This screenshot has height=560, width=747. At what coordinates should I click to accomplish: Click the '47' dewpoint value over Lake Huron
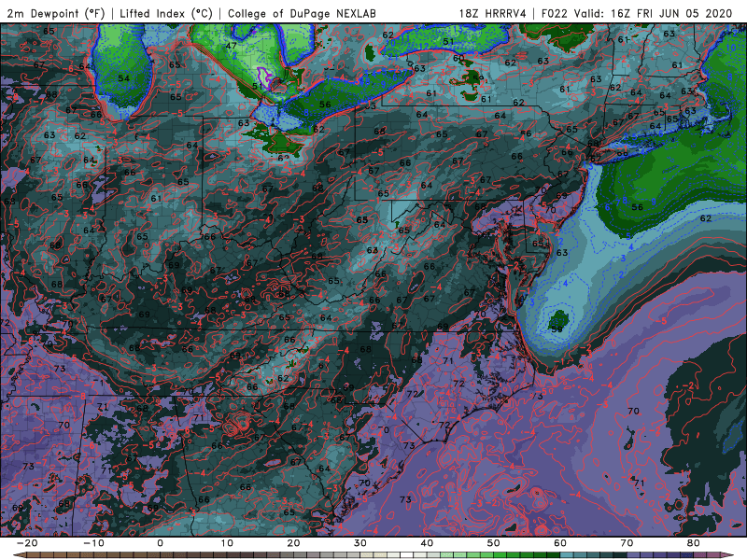231,46
